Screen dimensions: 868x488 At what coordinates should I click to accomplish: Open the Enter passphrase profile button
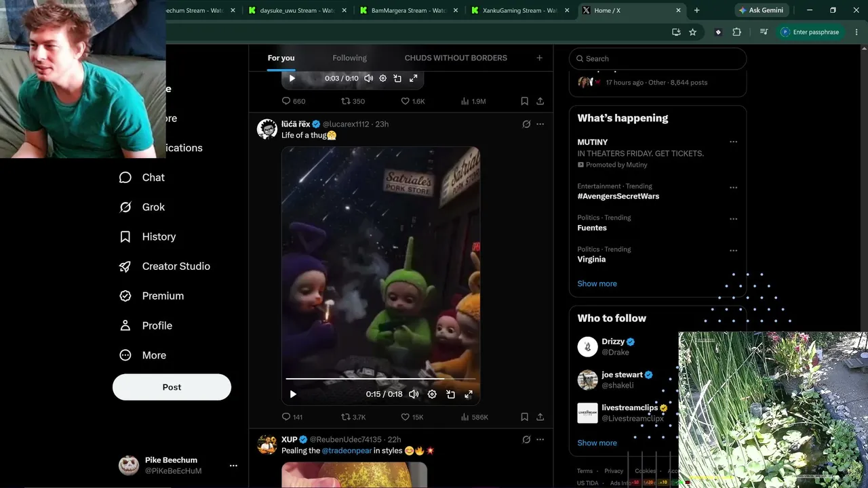pyautogui.click(x=810, y=32)
